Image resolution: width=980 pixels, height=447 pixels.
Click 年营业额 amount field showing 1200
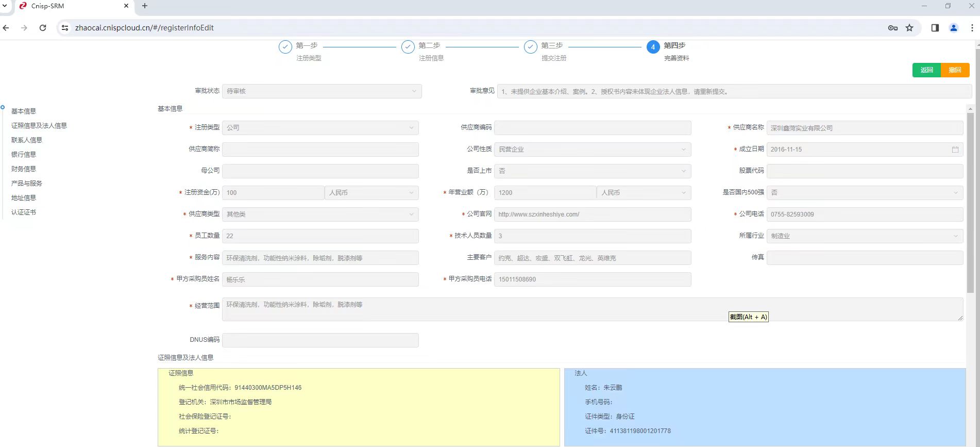(x=545, y=193)
